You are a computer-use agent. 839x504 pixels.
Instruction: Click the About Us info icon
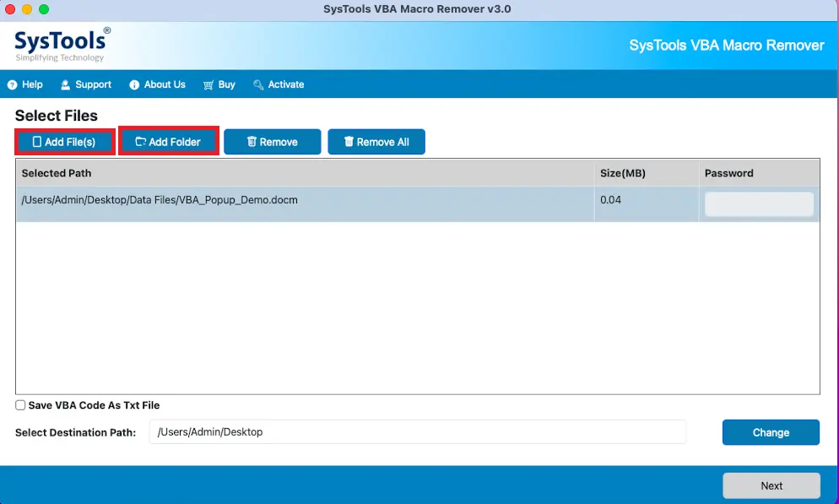(134, 84)
